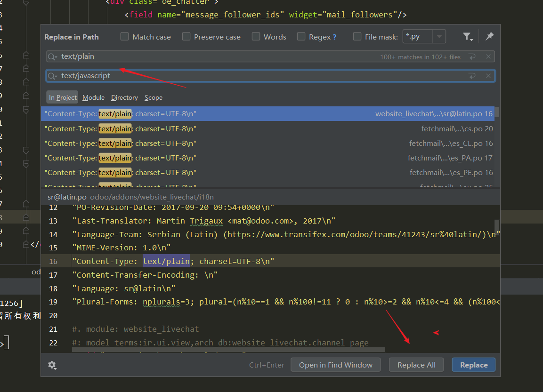Insert new line in the replace field
543x392 pixels.
coord(472,76)
